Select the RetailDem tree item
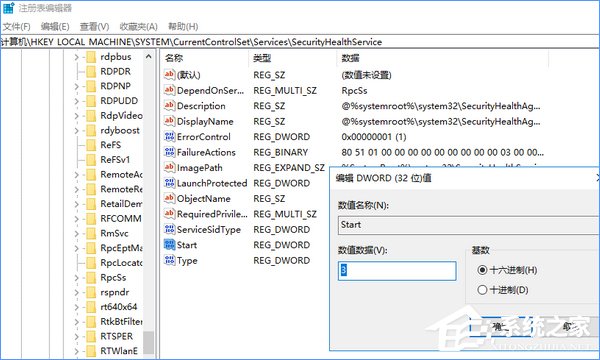The image size is (600, 360). 121,204
